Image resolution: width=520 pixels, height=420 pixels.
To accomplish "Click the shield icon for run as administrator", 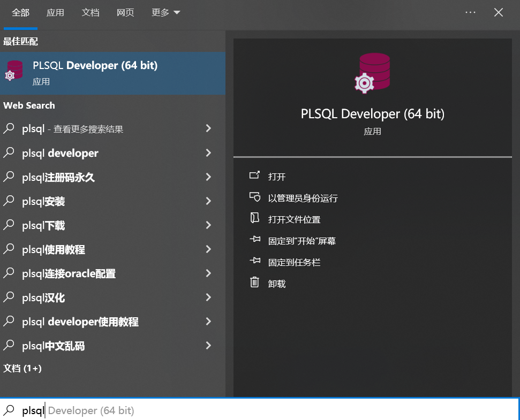I will [255, 197].
